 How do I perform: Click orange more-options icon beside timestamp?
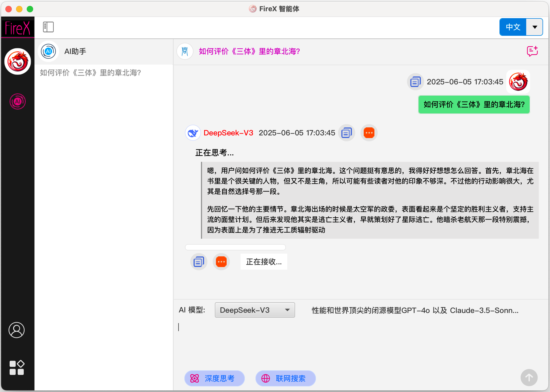369,133
